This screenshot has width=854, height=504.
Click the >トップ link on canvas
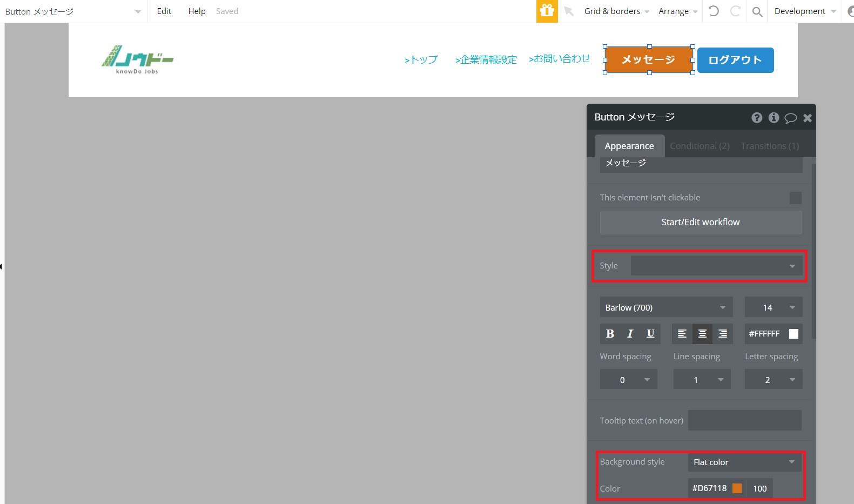[x=421, y=60]
